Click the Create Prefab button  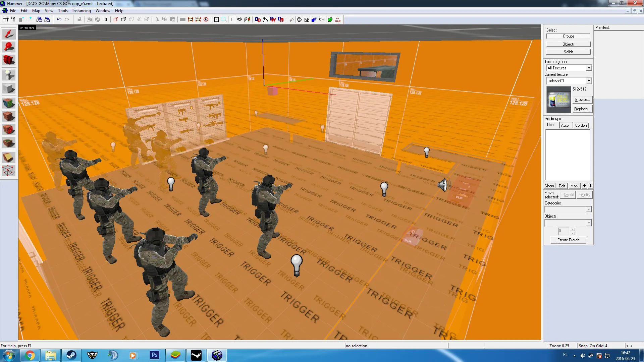(x=568, y=240)
